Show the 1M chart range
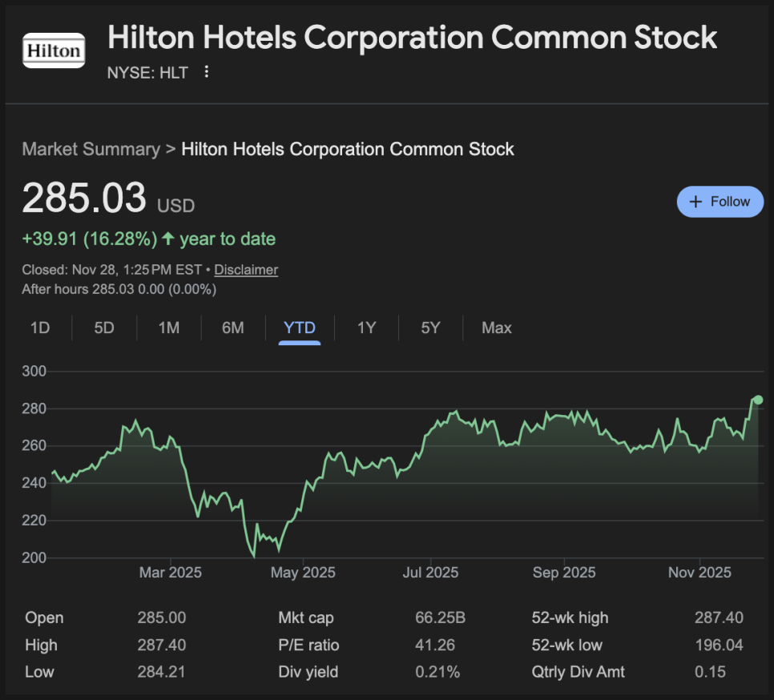774x700 pixels. click(x=168, y=328)
